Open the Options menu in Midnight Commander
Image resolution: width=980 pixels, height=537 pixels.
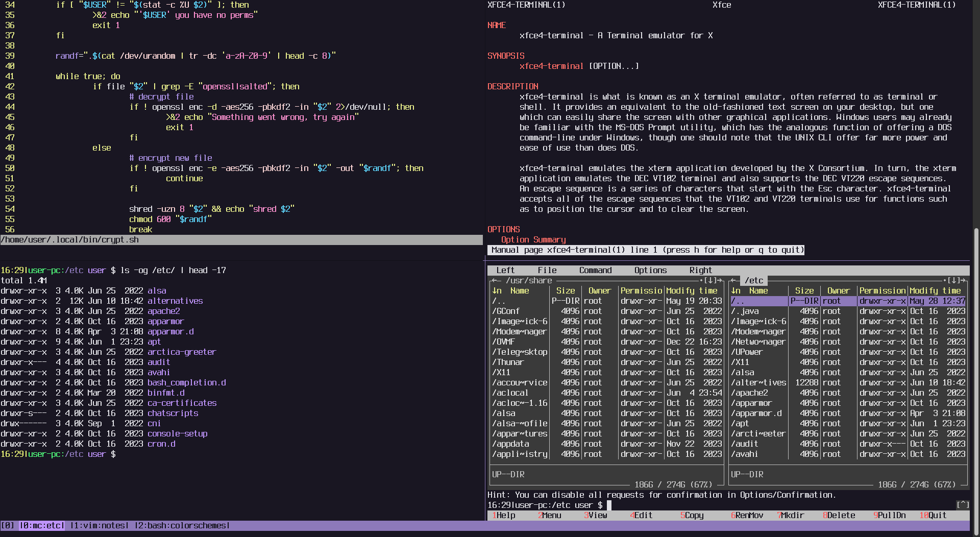[650, 270]
